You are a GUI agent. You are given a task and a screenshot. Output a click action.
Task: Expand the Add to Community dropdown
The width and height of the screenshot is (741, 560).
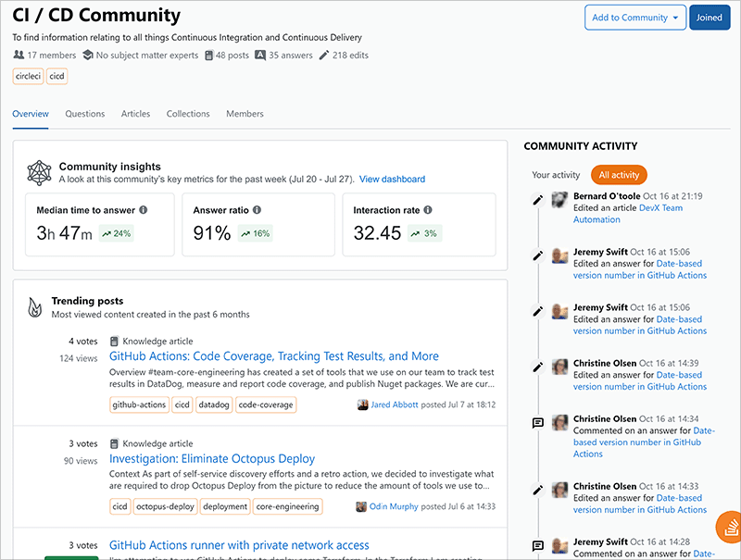(x=634, y=18)
